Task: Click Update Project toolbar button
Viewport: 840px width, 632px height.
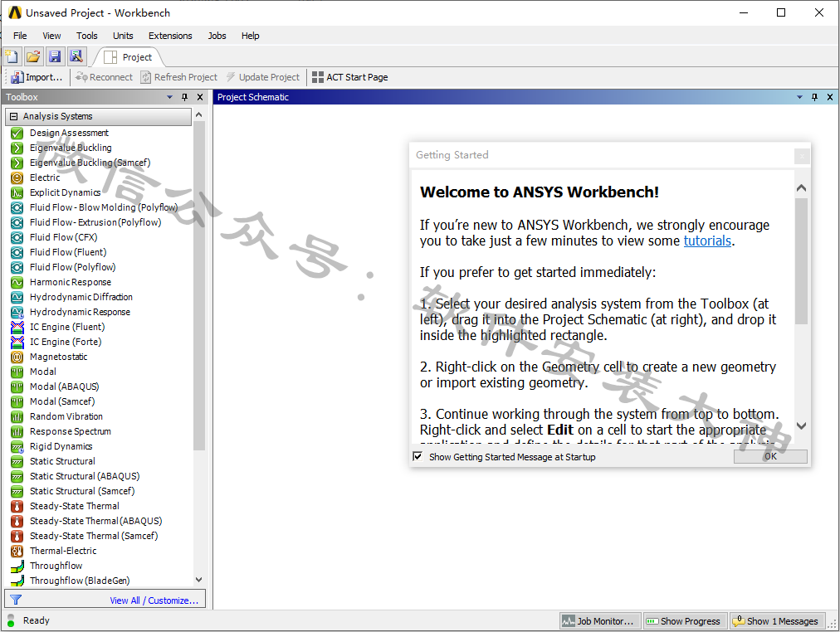Action: (x=262, y=77)
